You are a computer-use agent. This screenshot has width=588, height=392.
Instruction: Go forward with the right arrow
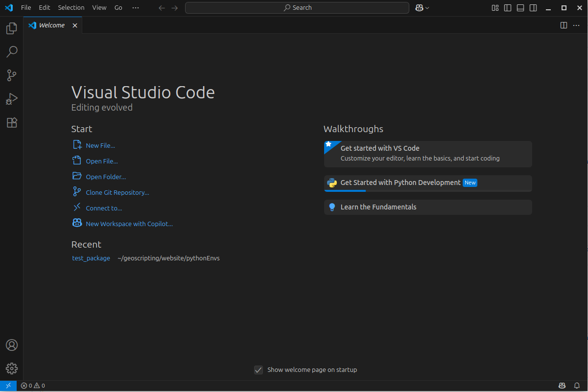coord(175,8)
